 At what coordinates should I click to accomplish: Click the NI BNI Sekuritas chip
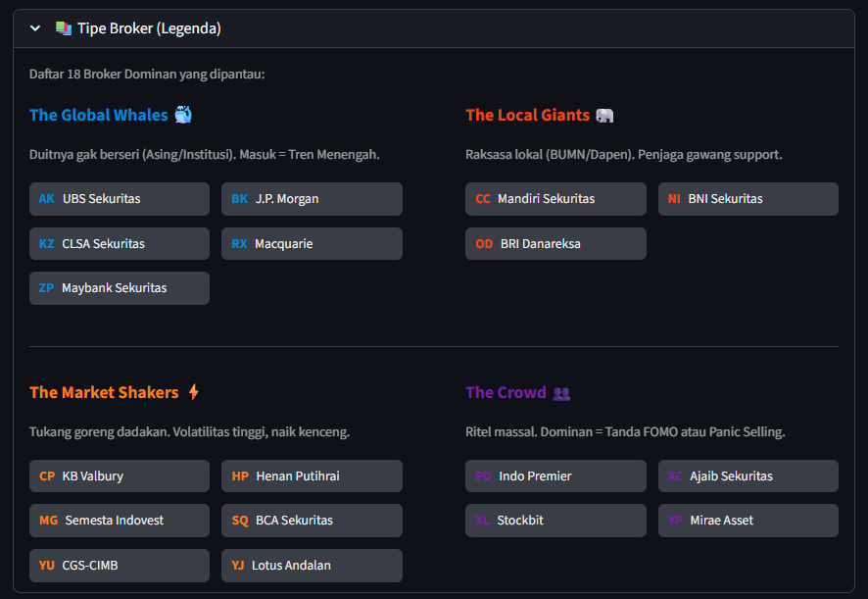[x=747, y=199]
